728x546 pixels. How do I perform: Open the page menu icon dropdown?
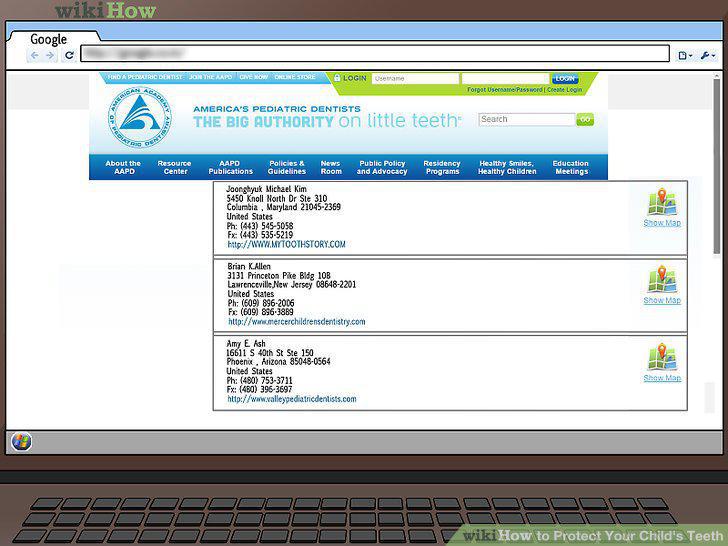tap(685, 56)
